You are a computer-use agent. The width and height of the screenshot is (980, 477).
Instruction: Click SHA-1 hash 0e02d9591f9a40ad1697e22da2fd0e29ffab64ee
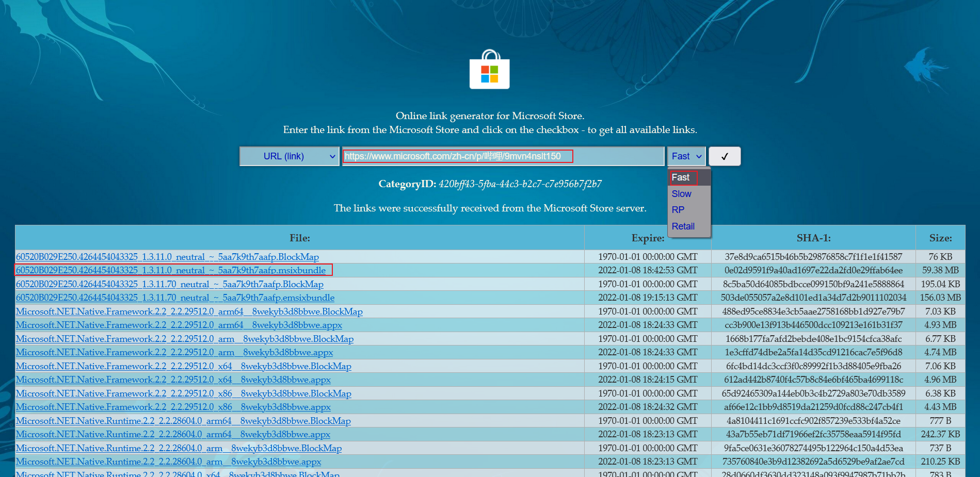click(x=813, y=270)
